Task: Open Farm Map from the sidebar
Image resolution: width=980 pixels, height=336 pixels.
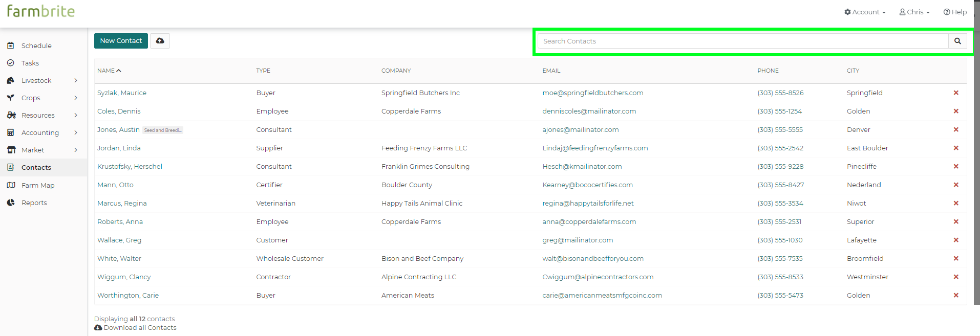Action: (x=38, y=185)
